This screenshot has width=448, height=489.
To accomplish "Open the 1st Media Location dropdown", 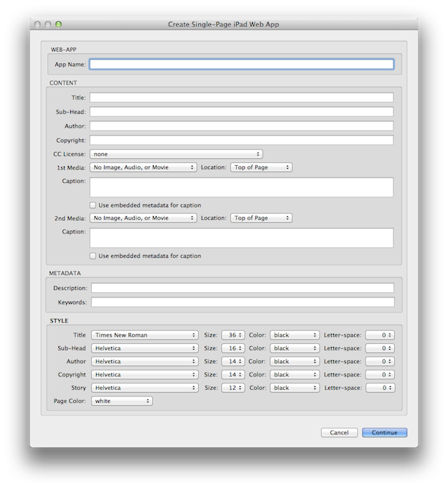I will pyautogui.click(x=261, y=167).
